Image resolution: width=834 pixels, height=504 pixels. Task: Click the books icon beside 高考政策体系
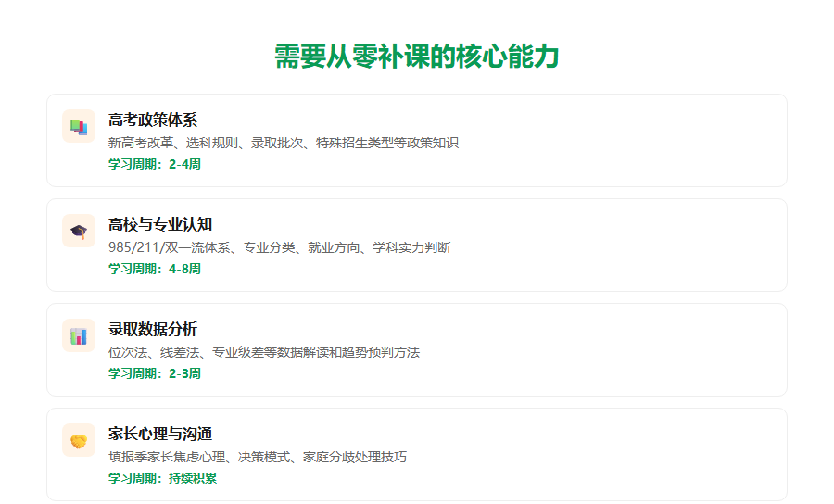tap(79, 127)
